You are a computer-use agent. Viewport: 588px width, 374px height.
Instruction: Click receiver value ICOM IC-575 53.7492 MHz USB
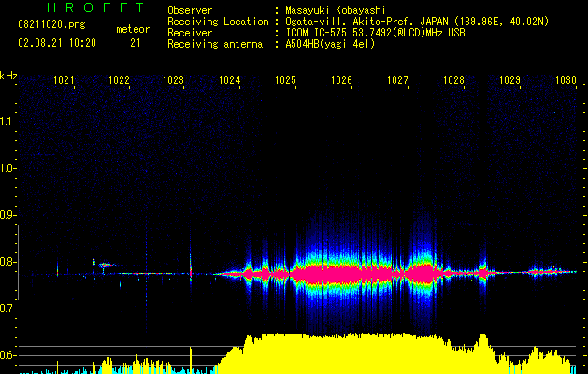375,33
